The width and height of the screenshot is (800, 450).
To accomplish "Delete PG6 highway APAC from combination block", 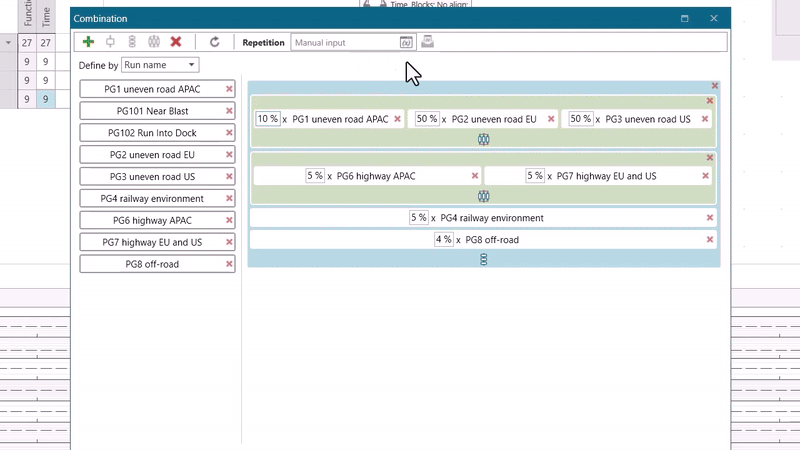I will tap(475, 176).
